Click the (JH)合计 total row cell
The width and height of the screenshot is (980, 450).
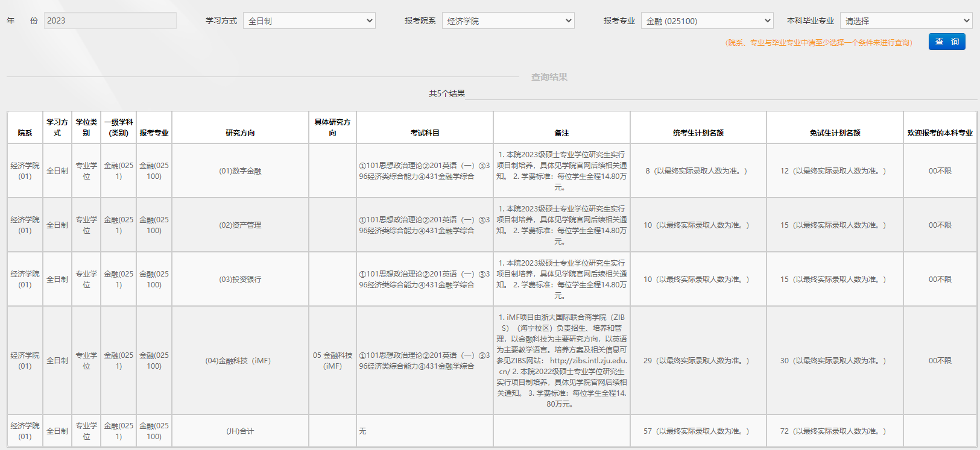(240, 431)
